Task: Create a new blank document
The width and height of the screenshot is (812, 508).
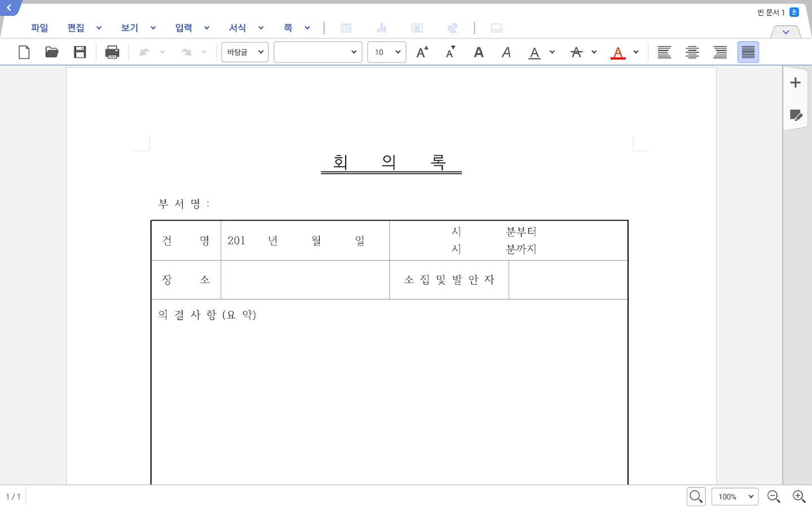Action: pos(24,52)
